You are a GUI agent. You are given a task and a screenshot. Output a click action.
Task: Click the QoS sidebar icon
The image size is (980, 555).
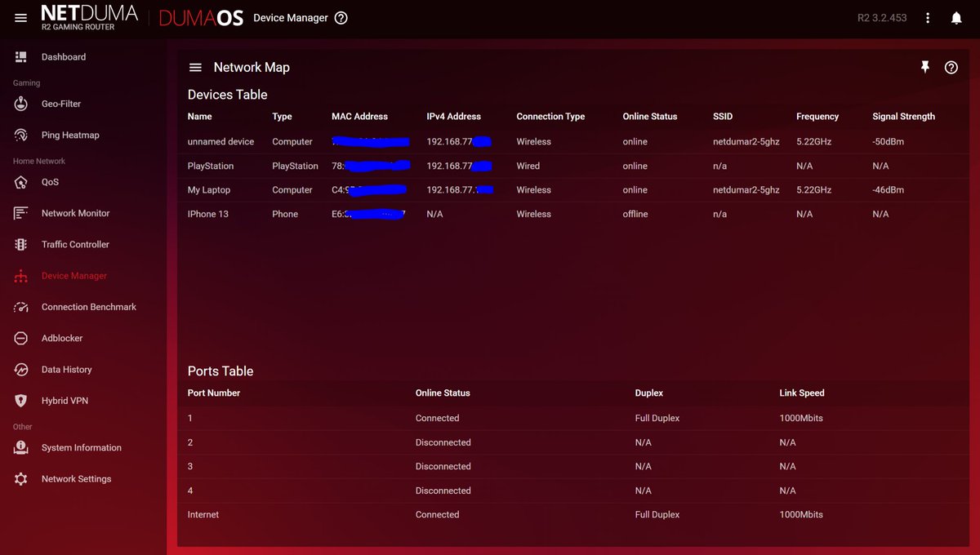coord(21,182)
